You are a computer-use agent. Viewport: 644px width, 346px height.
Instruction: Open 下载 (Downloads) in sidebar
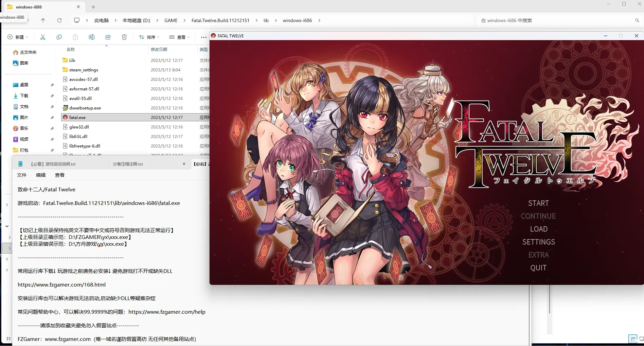pyautogui.click(x=20, y=96)
